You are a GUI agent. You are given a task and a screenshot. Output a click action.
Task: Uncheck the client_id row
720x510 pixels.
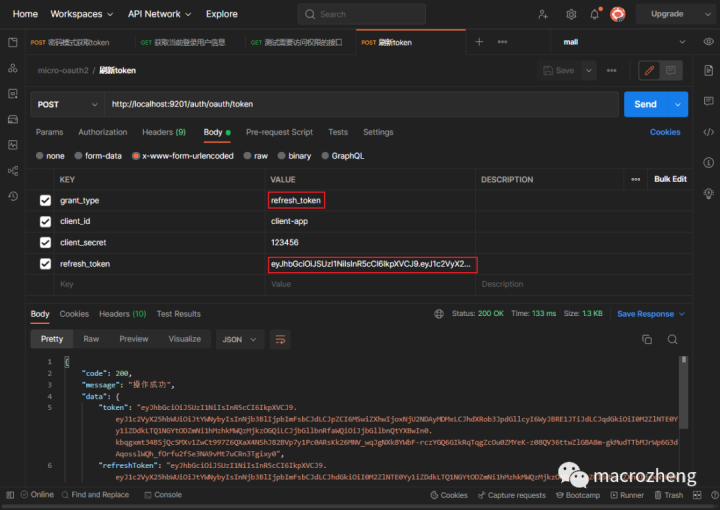[x=45, y=222]
